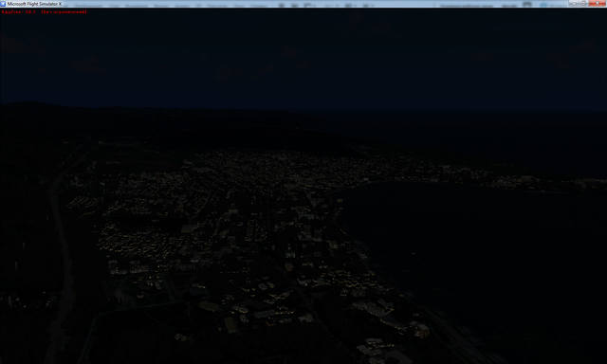The width and height of the screenshot is (607, 364).
Task: Click the Microsoft Flight Simulator X title text
Action: 34,4
